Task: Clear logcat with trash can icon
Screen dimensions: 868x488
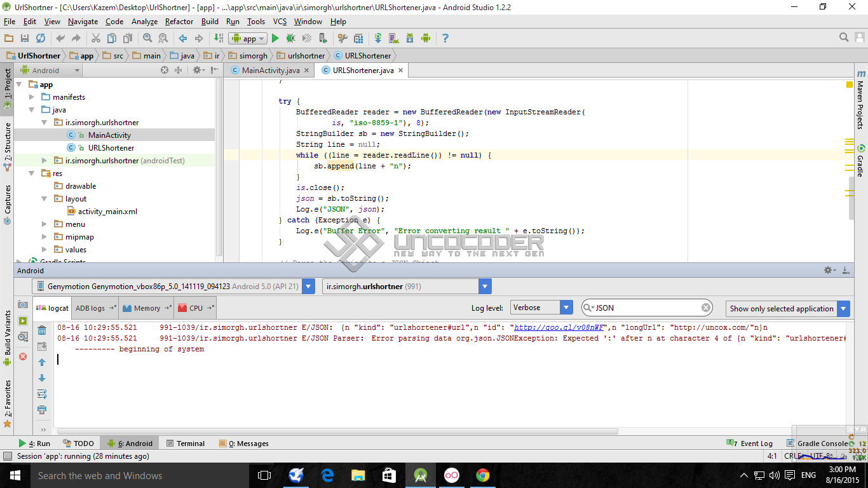Action: [42, 330]
